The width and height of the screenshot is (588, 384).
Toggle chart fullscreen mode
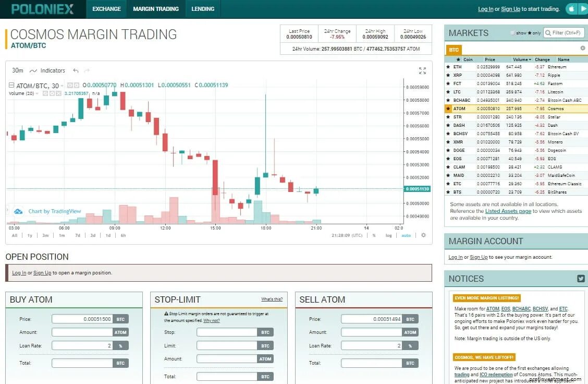pos(422,70)
